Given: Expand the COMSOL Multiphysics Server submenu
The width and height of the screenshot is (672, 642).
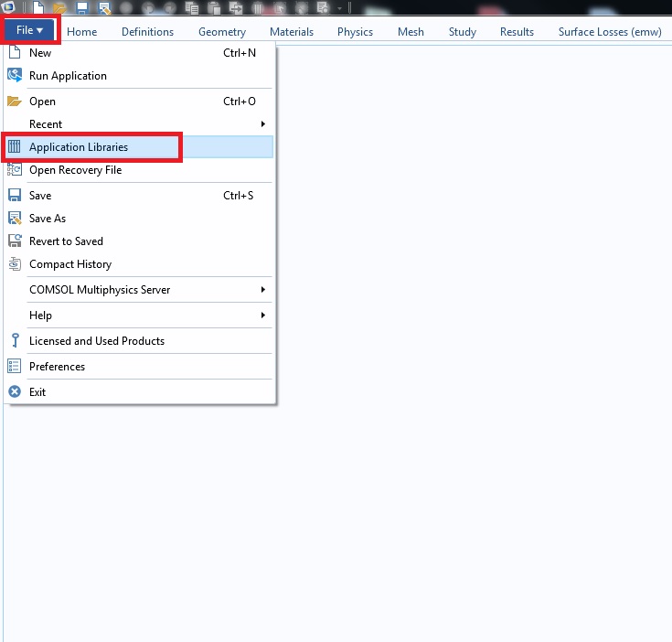Looking at the screenshot, I should pos(262,290).
